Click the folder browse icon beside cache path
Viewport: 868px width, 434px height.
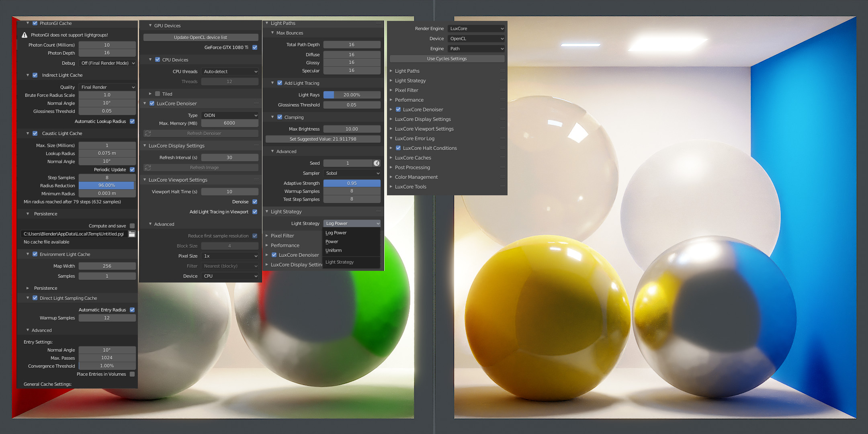132,234
